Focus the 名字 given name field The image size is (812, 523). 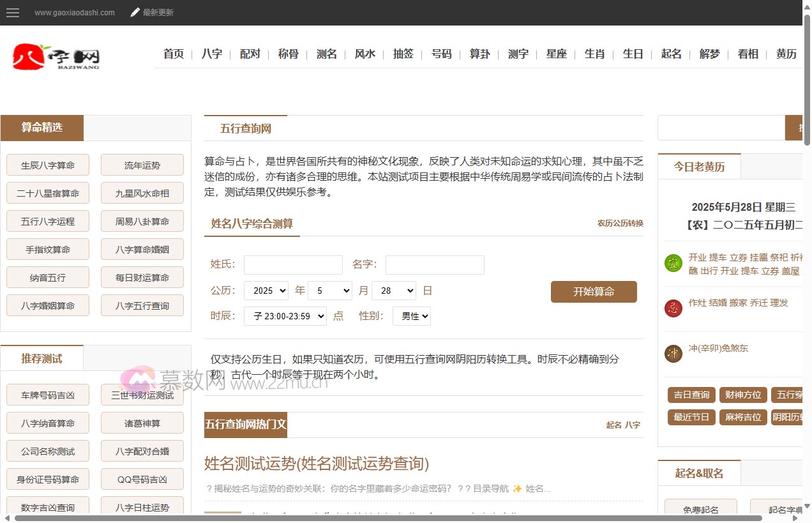(434, 265)
